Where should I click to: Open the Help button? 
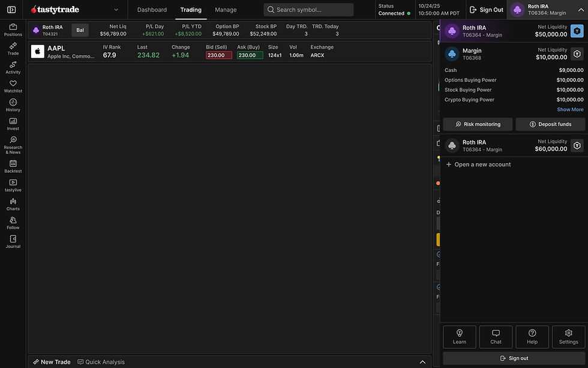point(532,337)
